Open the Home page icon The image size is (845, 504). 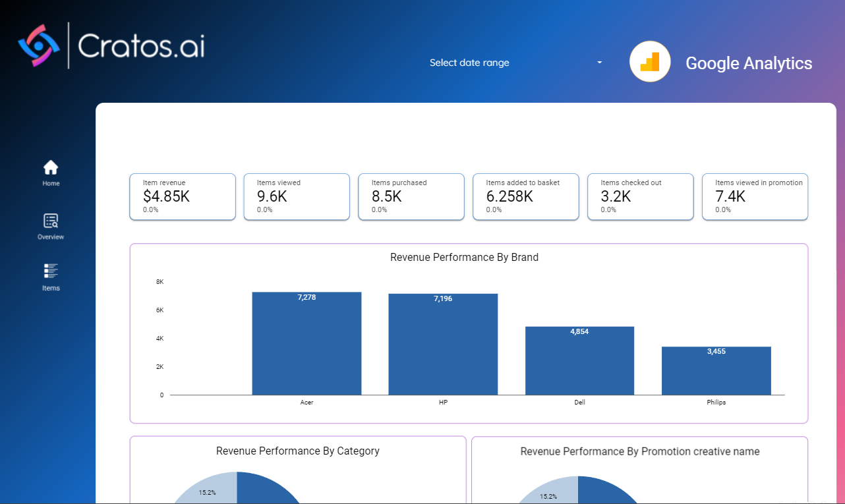pos(51,167)
